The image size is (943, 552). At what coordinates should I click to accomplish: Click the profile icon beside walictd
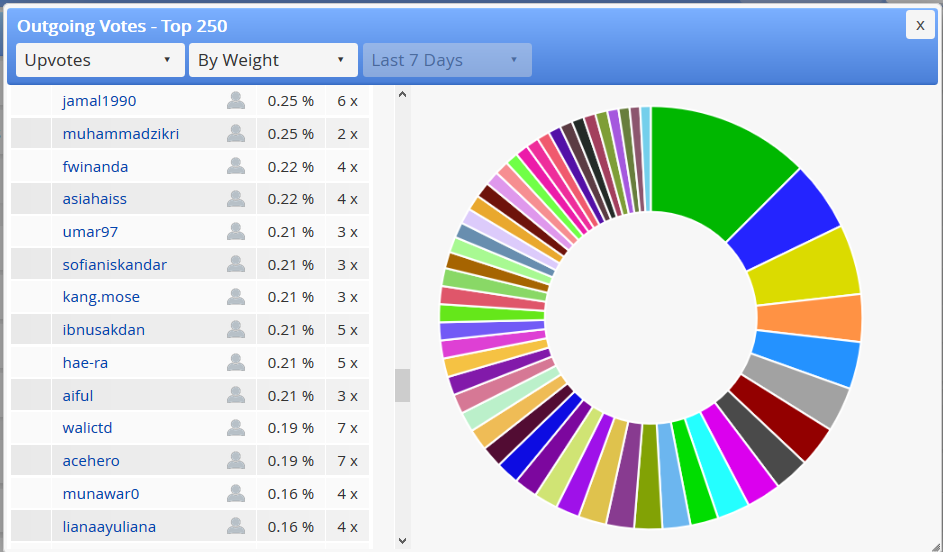(x=236, y=428)
